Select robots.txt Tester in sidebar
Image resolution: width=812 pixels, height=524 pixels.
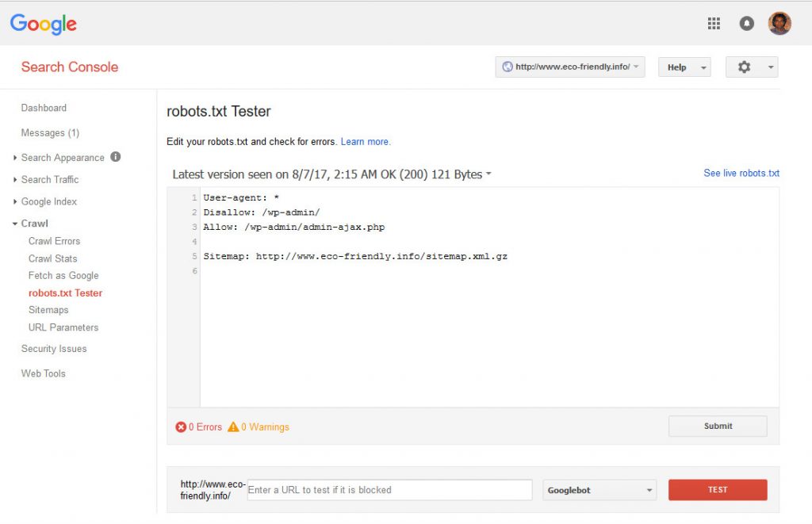65,293
